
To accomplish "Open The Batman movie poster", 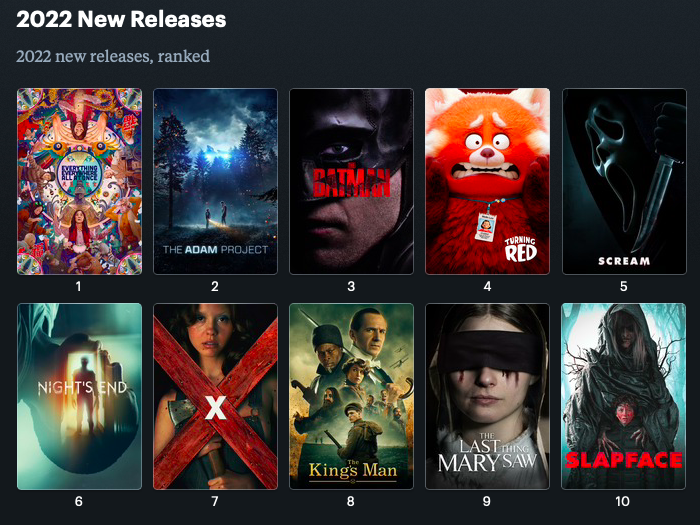I will click(351, 181).
